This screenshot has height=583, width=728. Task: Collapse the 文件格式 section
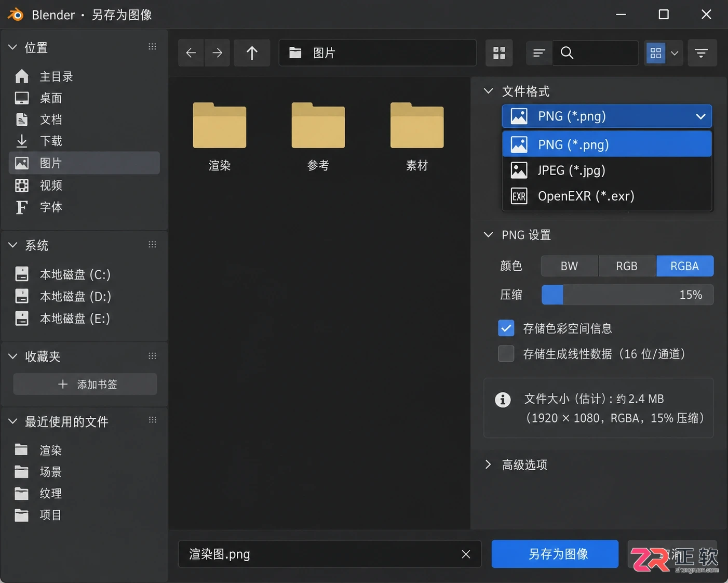coord(489,91)
